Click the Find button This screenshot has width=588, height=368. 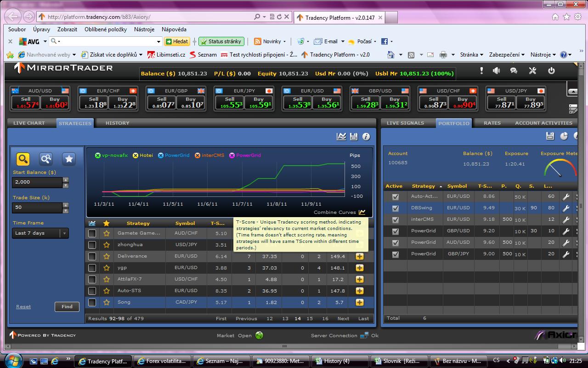(67, 306)
